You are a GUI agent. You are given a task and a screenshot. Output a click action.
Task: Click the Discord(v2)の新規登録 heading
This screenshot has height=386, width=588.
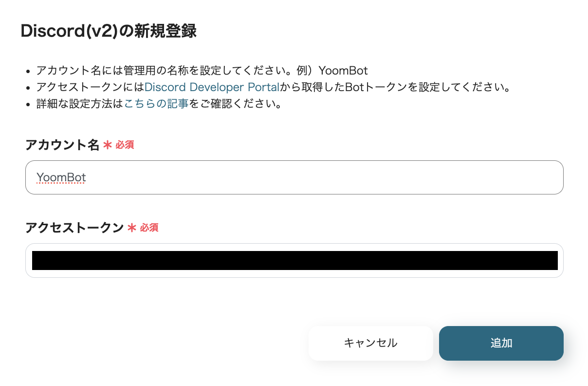click(108, 31)
